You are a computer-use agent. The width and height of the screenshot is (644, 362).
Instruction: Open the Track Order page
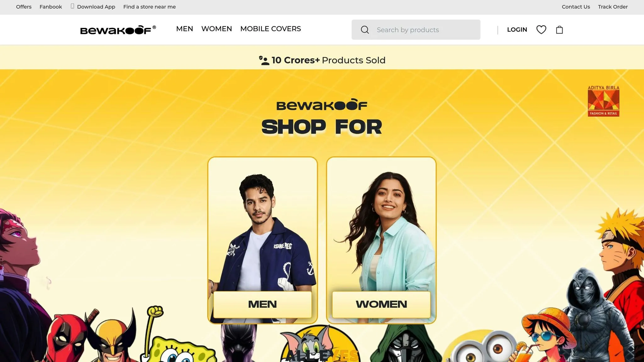coord(613,7)
